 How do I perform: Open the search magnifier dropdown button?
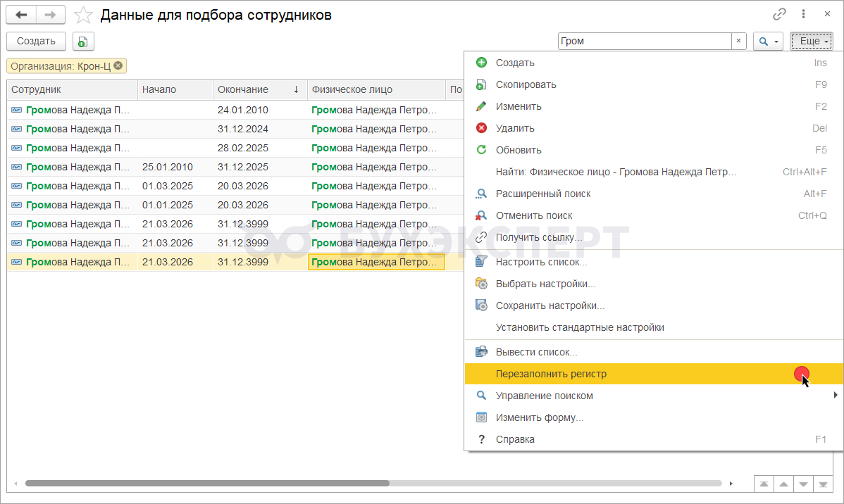(x=768, y=42)
